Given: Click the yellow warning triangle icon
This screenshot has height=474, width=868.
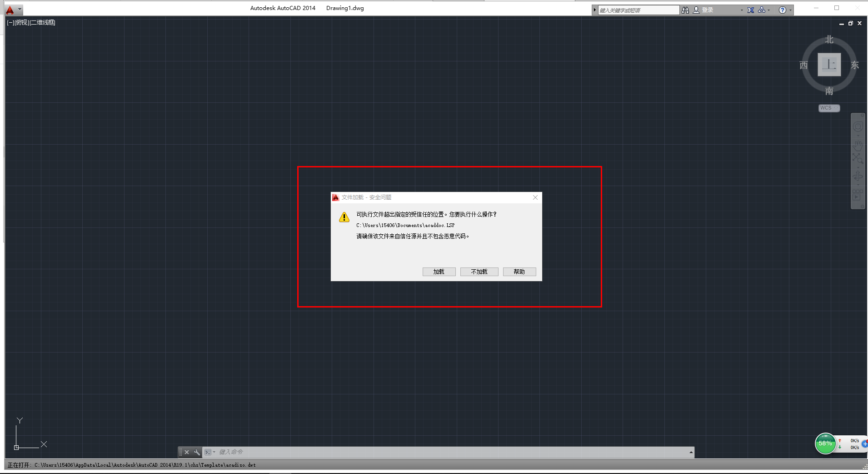Looking at the screenshot, I should pos(344,217).
